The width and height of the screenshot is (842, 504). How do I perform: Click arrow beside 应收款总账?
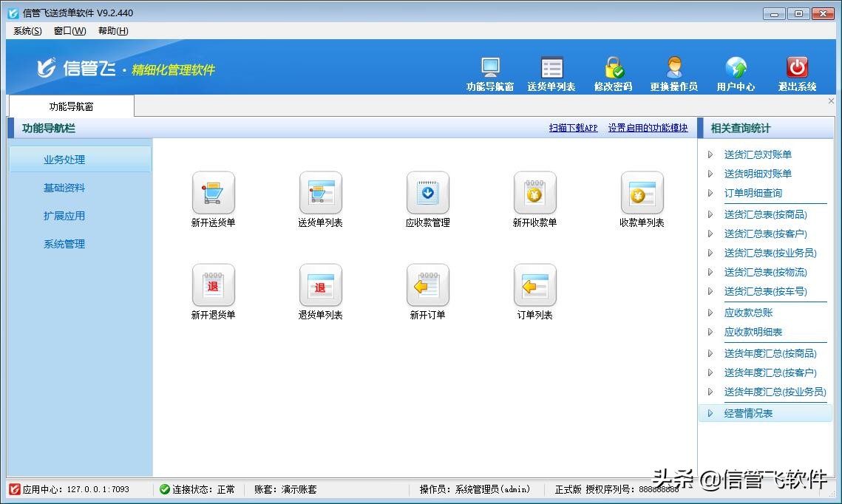click(x=710, y=313)
